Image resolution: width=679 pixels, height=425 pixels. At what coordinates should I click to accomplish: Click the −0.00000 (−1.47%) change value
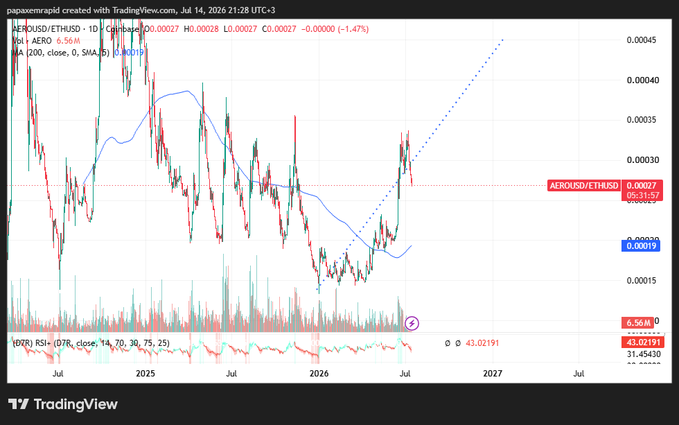click(x=335, y=29)
